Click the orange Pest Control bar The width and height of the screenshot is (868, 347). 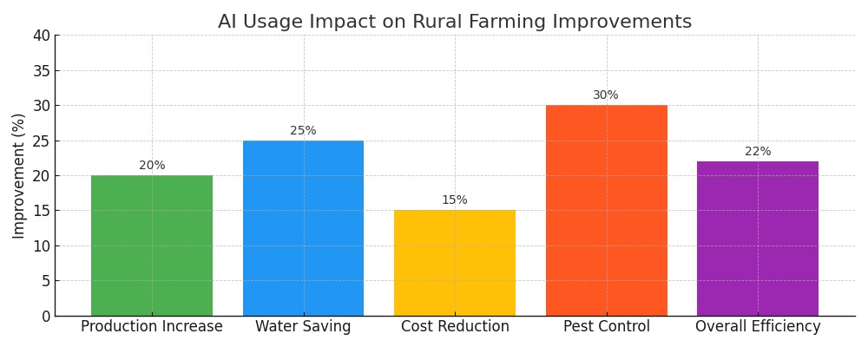pyautogui.click(x=606, y=211)
